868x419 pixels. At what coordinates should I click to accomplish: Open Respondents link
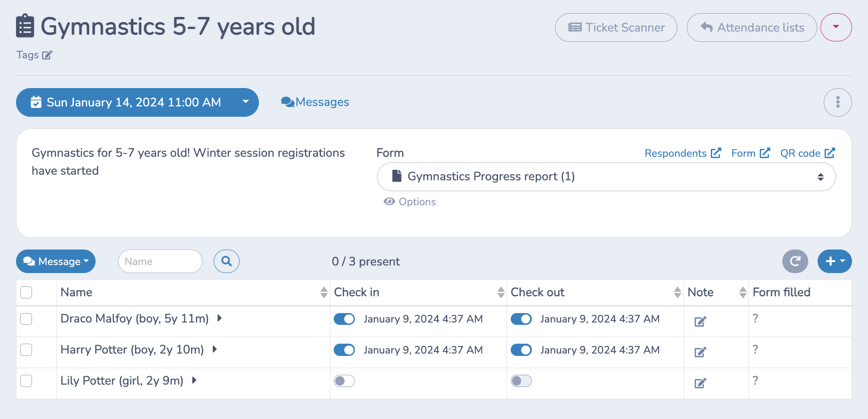point(683,153)
